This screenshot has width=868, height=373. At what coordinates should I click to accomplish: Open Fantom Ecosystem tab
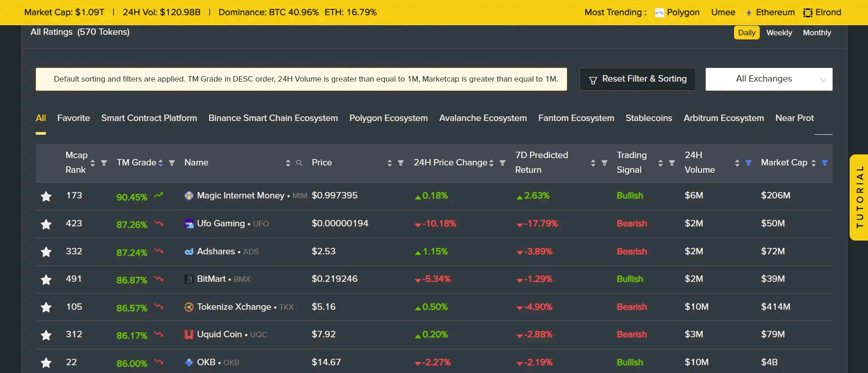coord(576,118)
